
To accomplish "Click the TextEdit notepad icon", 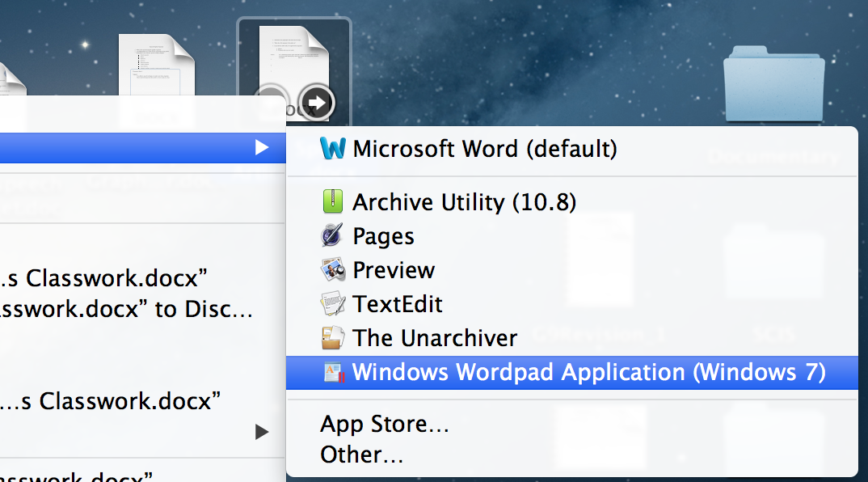I will pos(333,303).
